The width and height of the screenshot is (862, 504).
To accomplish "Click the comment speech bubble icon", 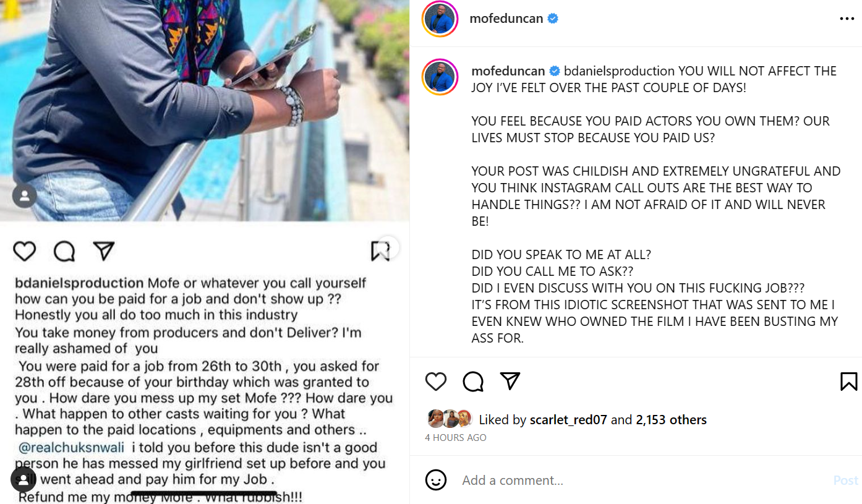I will [x=473, y=382].
